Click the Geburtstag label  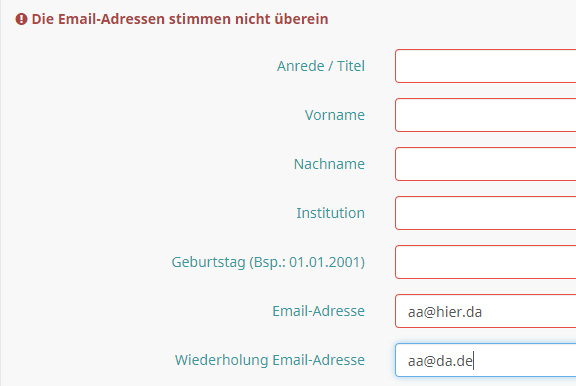click(268, 262)
